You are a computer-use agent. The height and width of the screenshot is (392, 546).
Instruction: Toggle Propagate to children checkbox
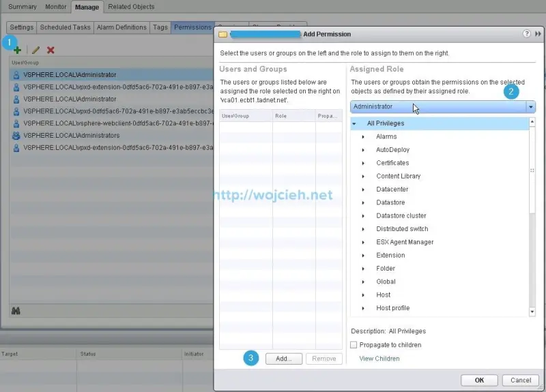click(354, 345)
